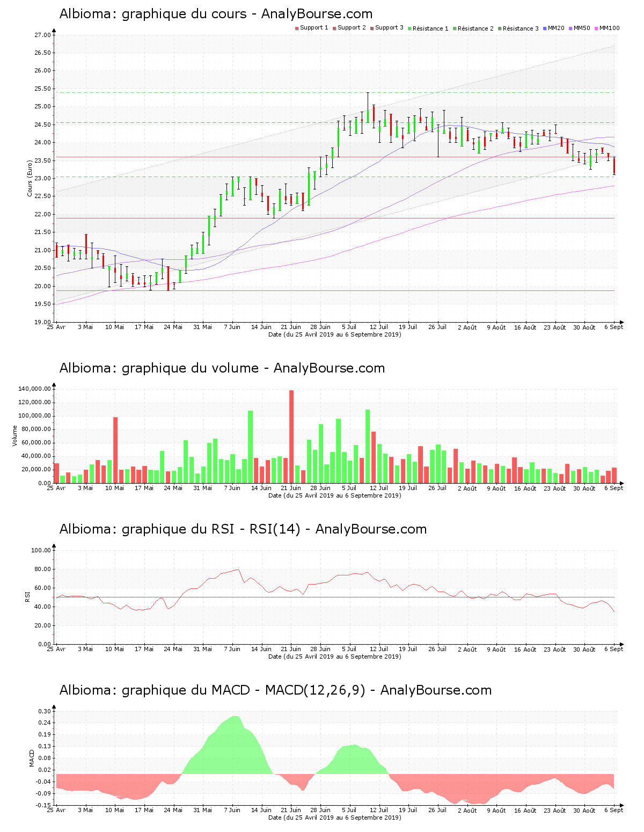Click '6 Sept' label on price chart axis
The image size is (644, 832).
coord(614,327)
